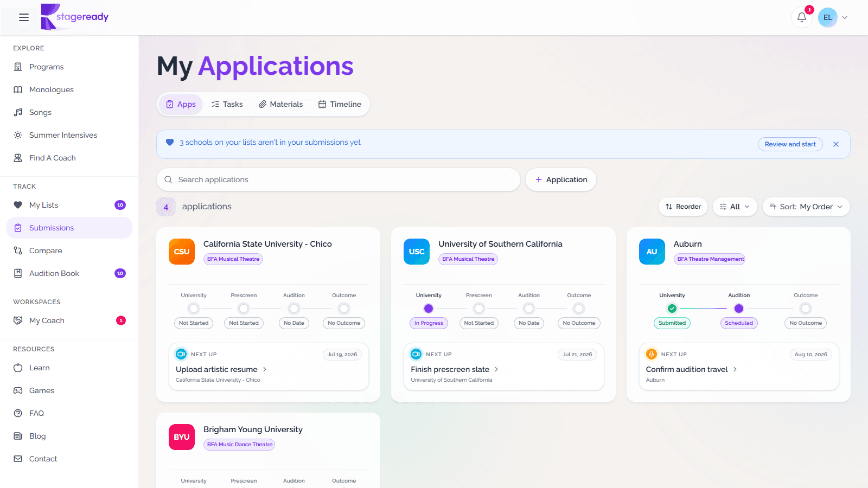868x488 pixels.
Task: Click the BYU school logo
Action: pyautogui.click(x=182, y=437)
